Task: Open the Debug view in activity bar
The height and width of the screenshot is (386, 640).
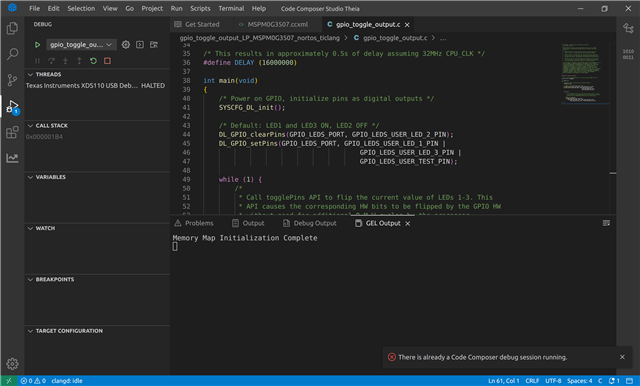Action: click(12, 106)
